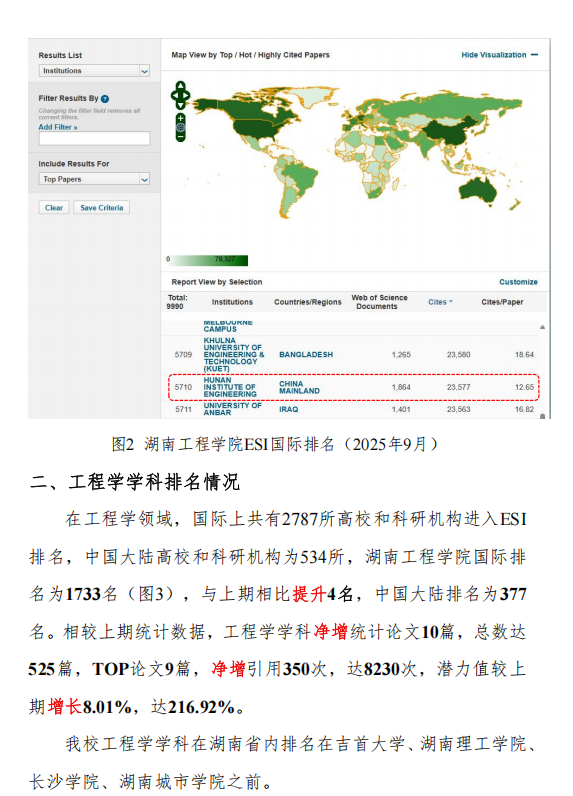Click the figure caption 图2 湖南工程学院ESI国际排名
The image size is (573, 796).
pyautogui.click(x=275, y=445)
